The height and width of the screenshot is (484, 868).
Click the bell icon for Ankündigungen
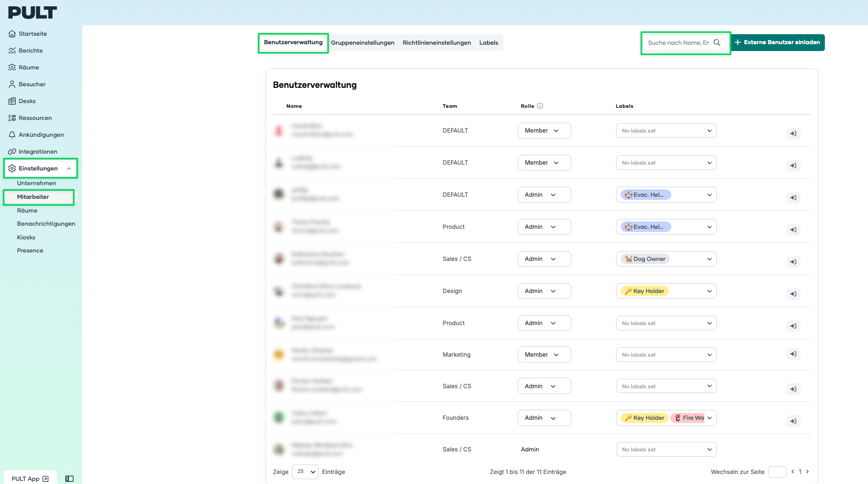click(12, 135)
